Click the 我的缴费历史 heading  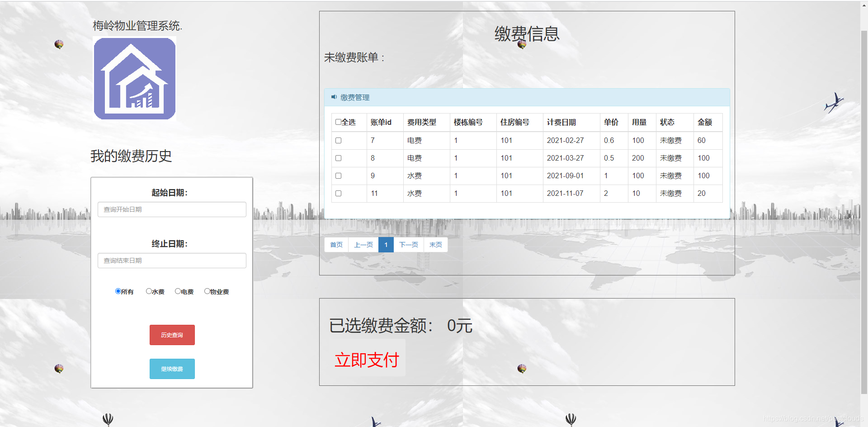131,156
